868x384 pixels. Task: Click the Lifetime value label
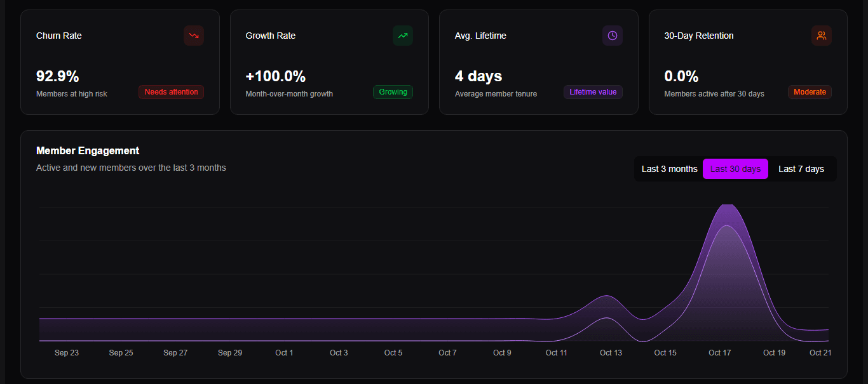[593, 91]
